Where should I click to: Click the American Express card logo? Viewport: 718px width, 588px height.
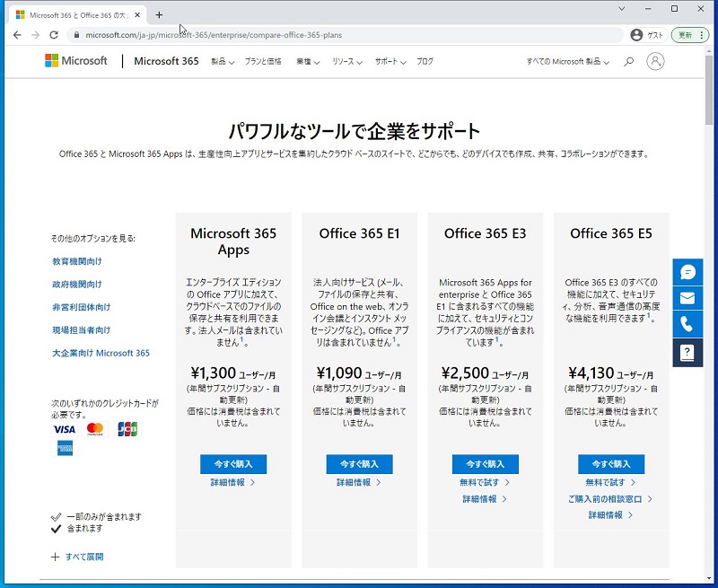pos(65,448)
